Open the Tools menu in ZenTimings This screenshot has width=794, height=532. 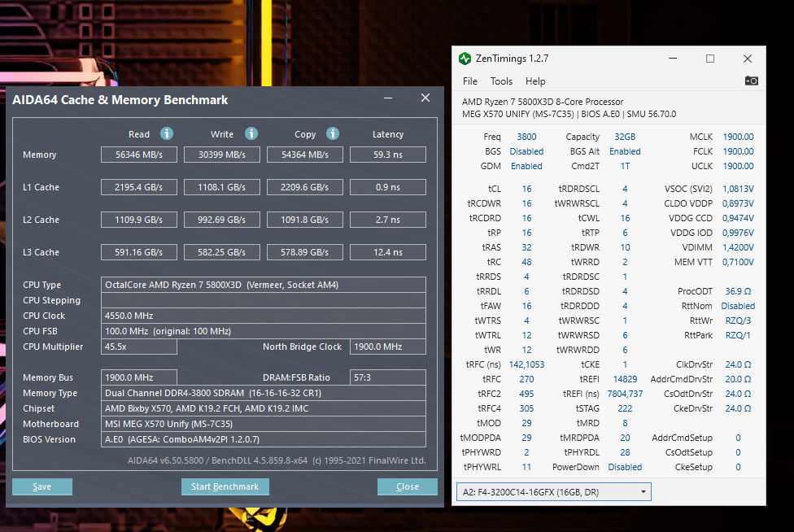[x=501, y=81]
